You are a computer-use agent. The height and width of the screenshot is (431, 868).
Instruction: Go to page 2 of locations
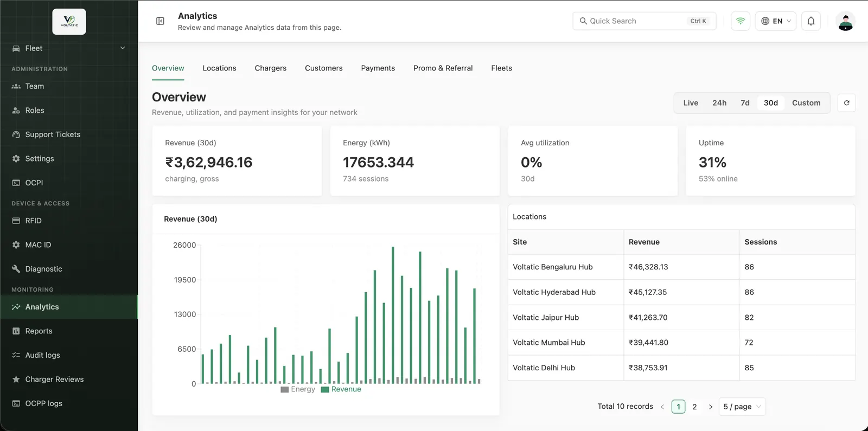coord(694,407)
